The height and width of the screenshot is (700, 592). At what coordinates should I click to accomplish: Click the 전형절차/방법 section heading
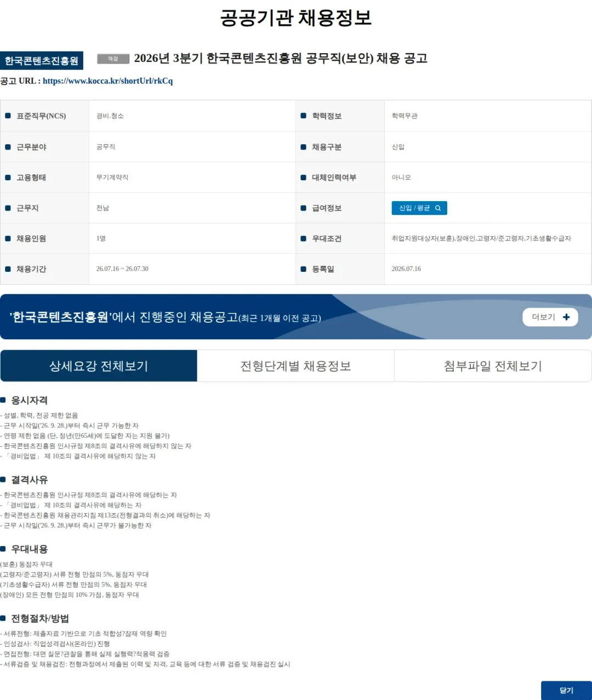click(x=40, y=618)
